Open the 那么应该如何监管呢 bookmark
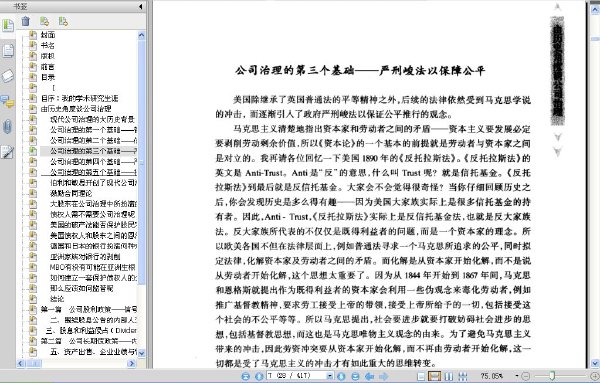The height and width of the screenshot is (383, 600). [x=82, y=288]
